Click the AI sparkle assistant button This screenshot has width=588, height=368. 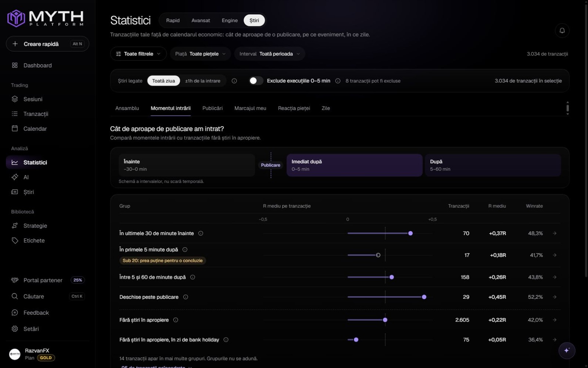coord(567,350)
